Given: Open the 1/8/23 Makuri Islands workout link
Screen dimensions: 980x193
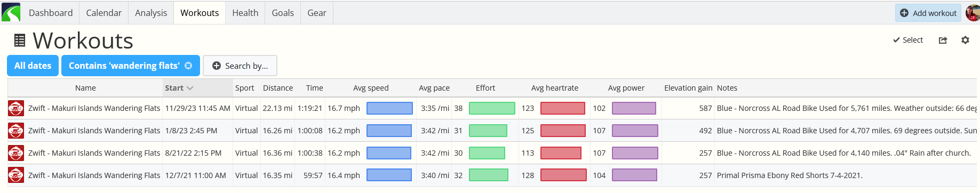Looking at the screenshot, I should (94, 131).
